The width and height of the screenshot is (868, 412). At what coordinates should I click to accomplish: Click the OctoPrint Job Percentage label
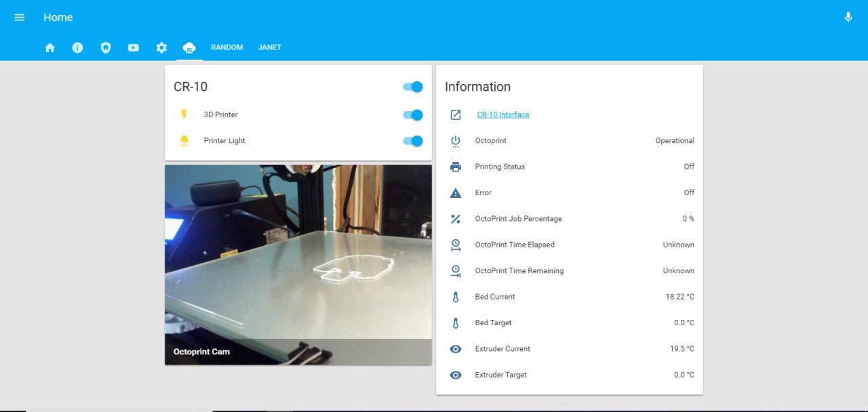[x=518, y=219]
